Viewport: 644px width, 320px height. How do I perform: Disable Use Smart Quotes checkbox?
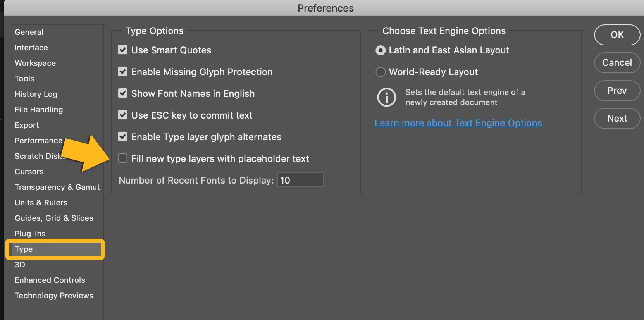[123, 50]
